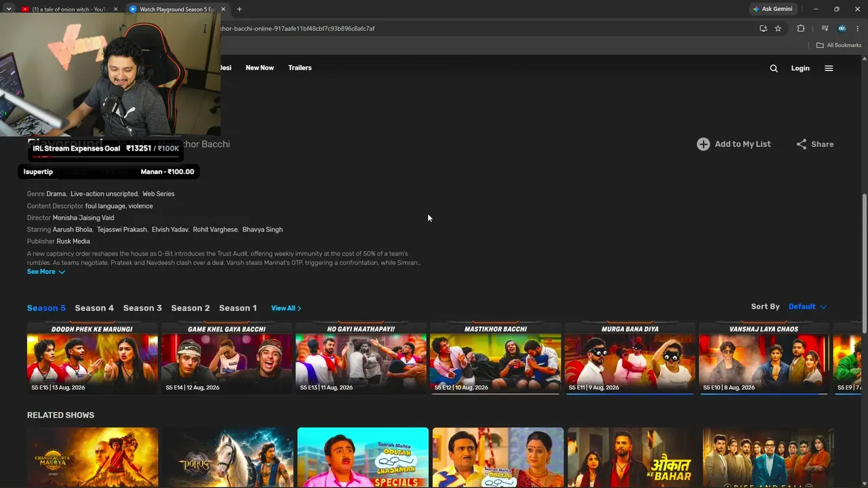Image resolution: width=868 pixels, height=488 pixels.
Task: Open the media controls icon in the toolbar
Action: [x=825, y=28]
